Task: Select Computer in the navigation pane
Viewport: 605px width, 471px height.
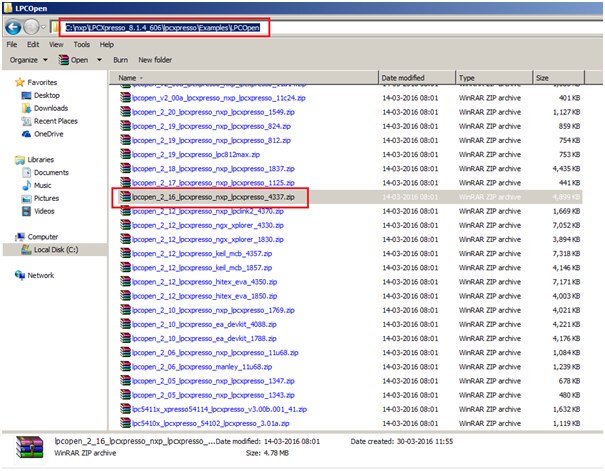Action: click(36, 237)
